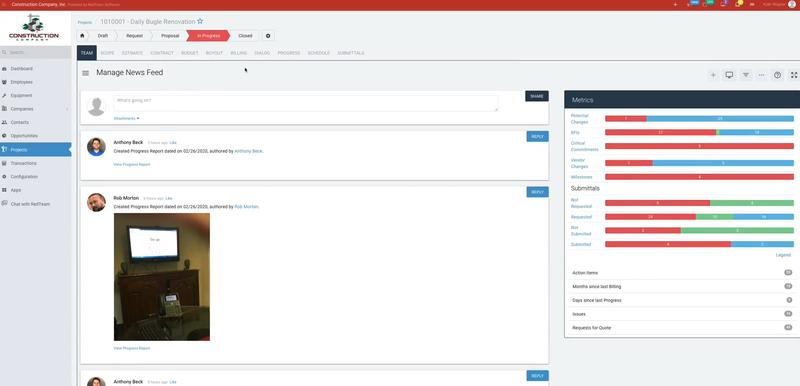The image size is (800, 386).
Task: Switch to the BILLING tab
Action: (x=239, y=53)
